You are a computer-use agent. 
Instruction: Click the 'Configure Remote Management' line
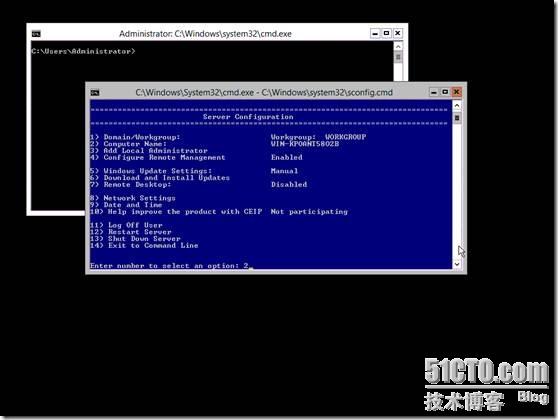click(x=158, y=157)
